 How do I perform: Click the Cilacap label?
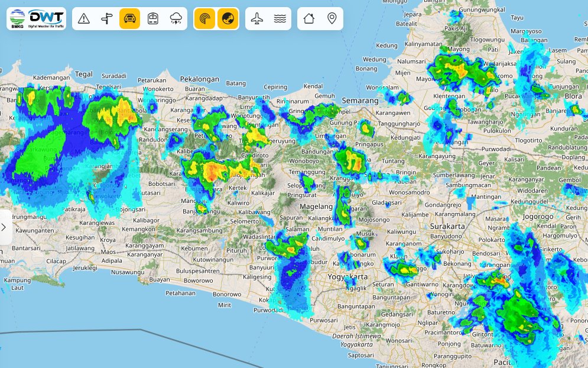tap(56, 261)
